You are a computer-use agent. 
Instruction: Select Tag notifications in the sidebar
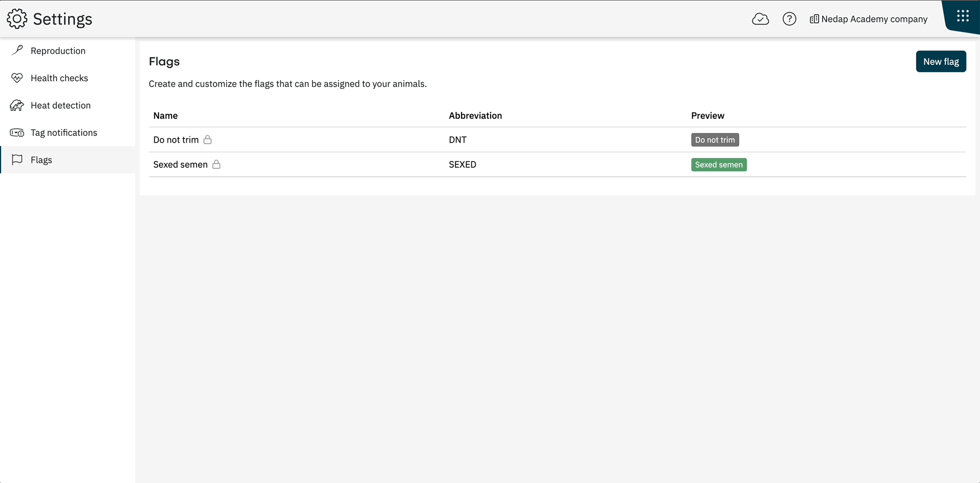68,132
